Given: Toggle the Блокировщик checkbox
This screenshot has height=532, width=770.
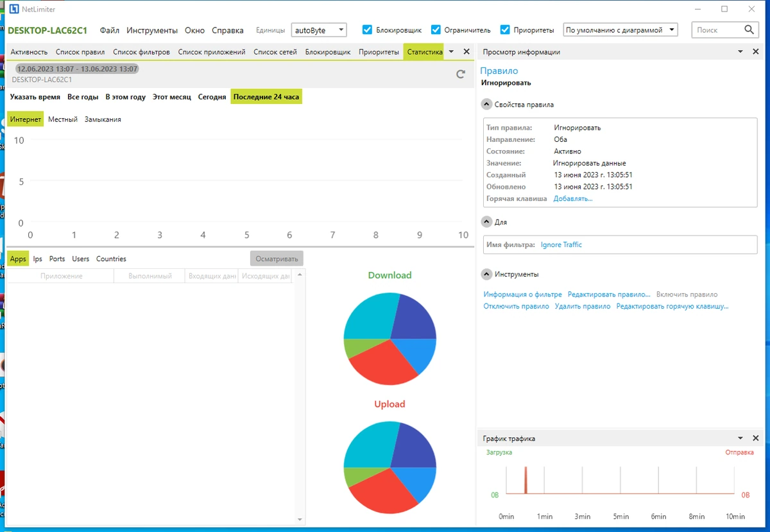Looking at the screenshot, I should click(x=367, y=30).
